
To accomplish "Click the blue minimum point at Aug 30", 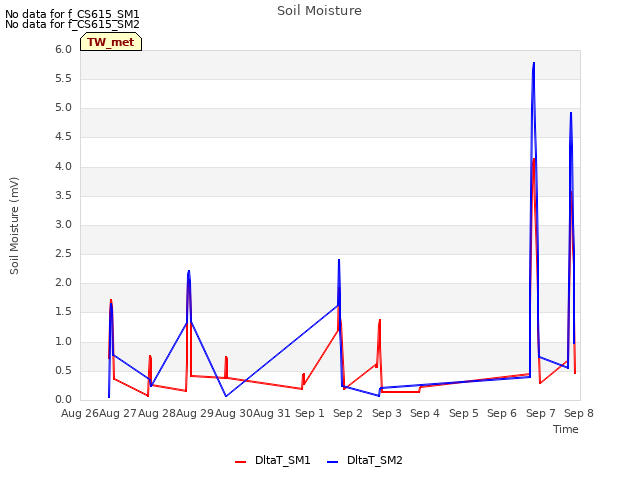I will tap(226, 396).
